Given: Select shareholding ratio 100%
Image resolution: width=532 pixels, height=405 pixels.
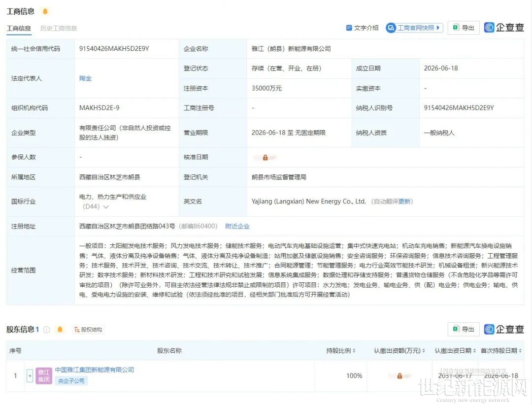Looking at the screenshot, I should pos(354,376).
